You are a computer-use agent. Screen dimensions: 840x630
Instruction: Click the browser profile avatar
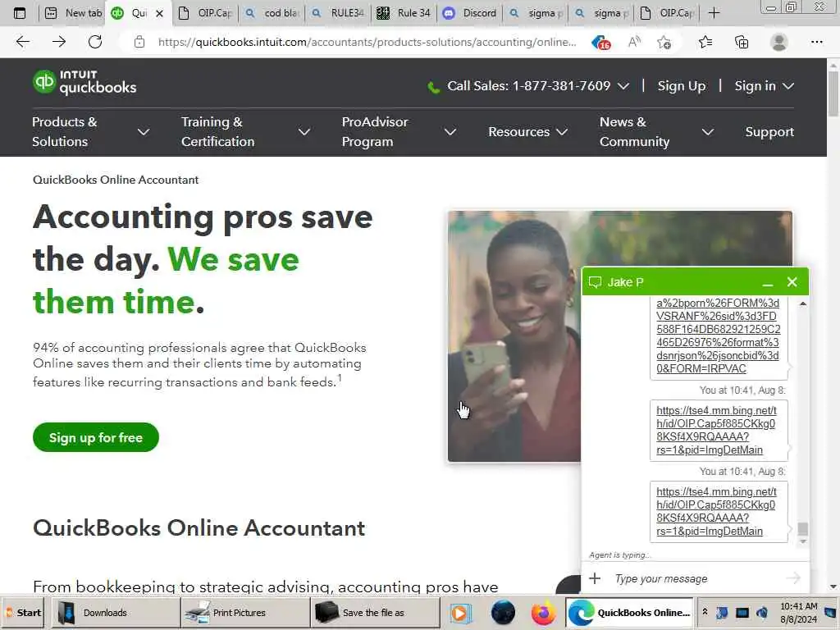click(778, 42)
